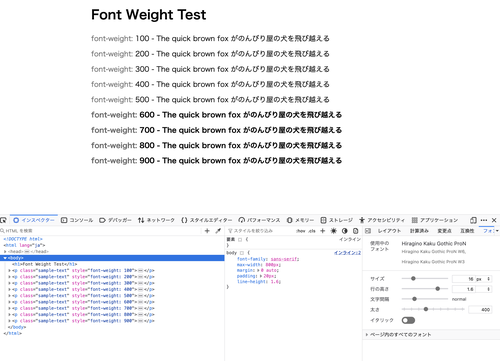Viewport: 500px width, 361px height.
Task: Toggle print media simulation icon
Action: coord(355,231)
